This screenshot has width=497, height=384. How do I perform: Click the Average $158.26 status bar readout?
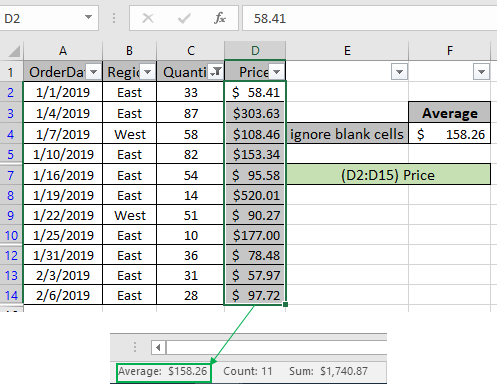click(163, 371)
